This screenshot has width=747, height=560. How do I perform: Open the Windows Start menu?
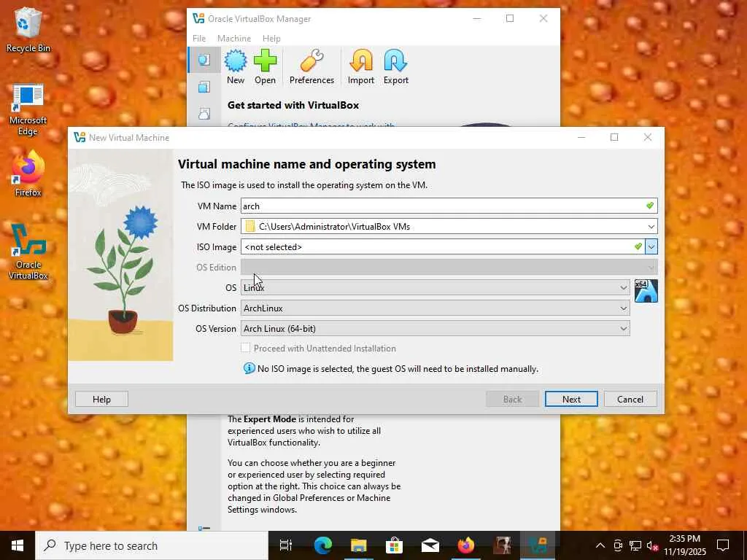[18, 545]
